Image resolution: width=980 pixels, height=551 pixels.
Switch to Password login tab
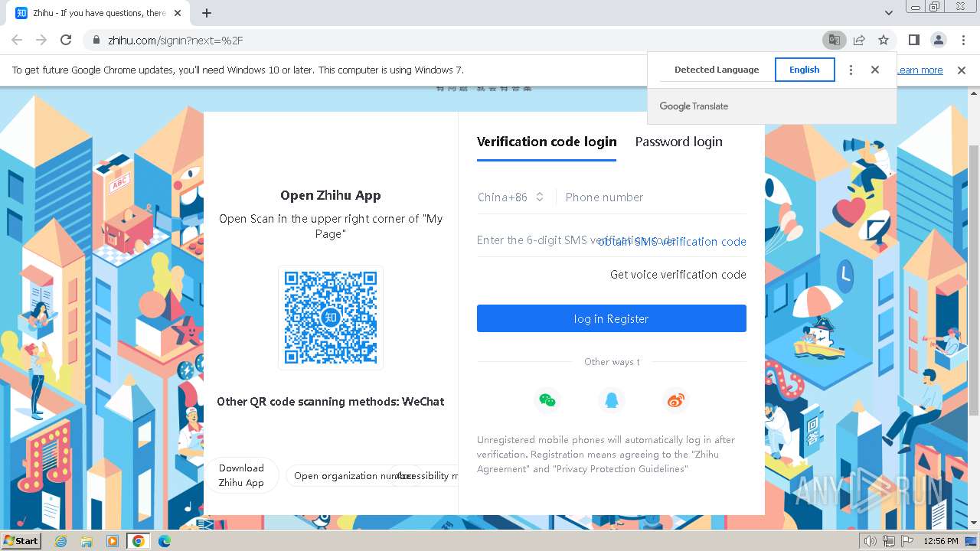click(679, 142)
